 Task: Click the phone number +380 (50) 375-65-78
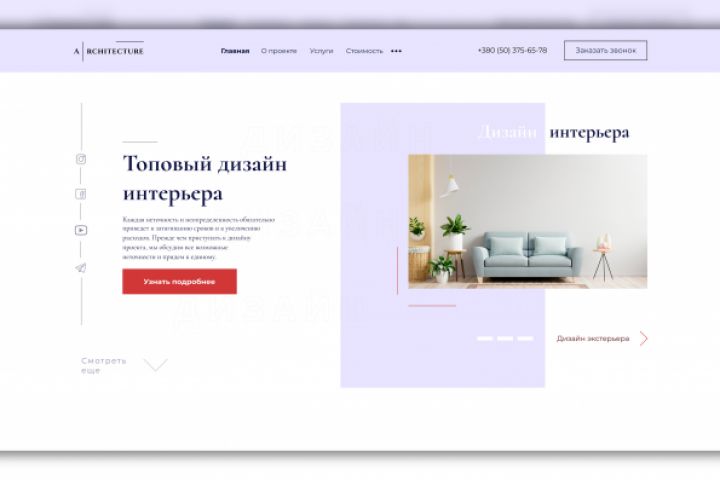(512, 50)
